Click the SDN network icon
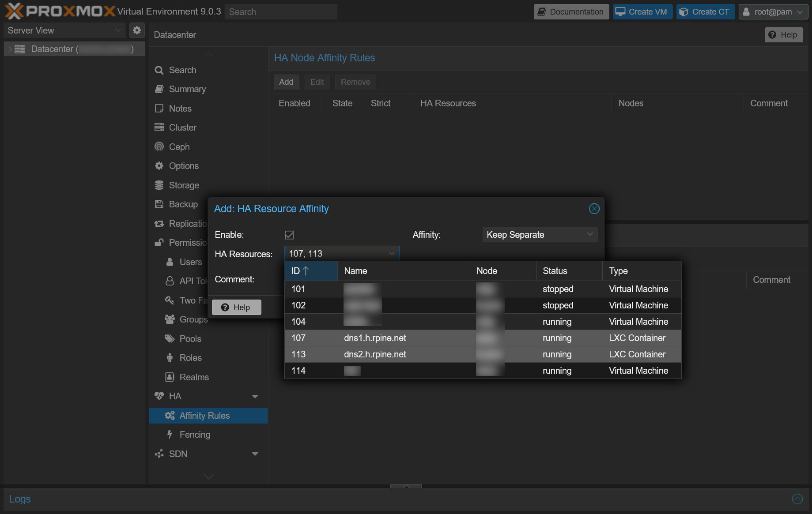 (x=159, y=454)
